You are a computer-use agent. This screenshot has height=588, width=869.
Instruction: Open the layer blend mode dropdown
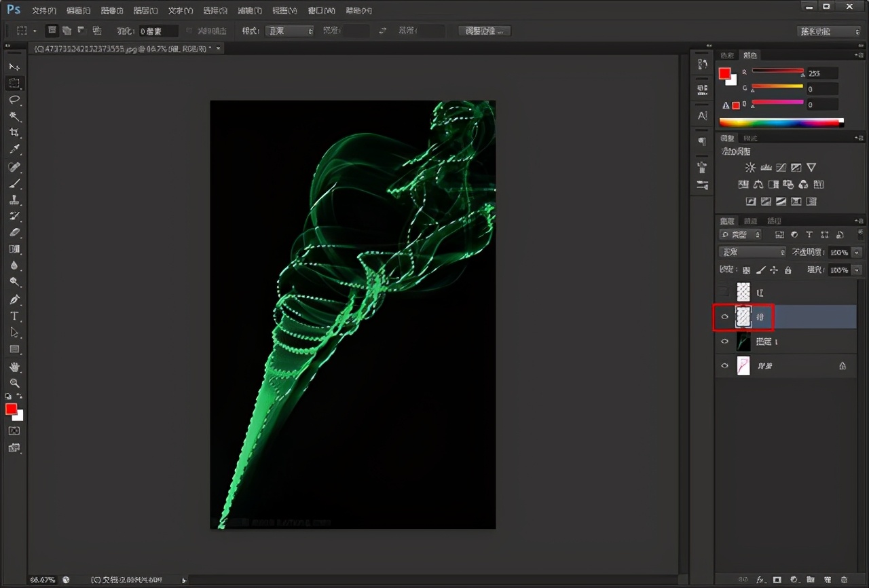point(752,252)
